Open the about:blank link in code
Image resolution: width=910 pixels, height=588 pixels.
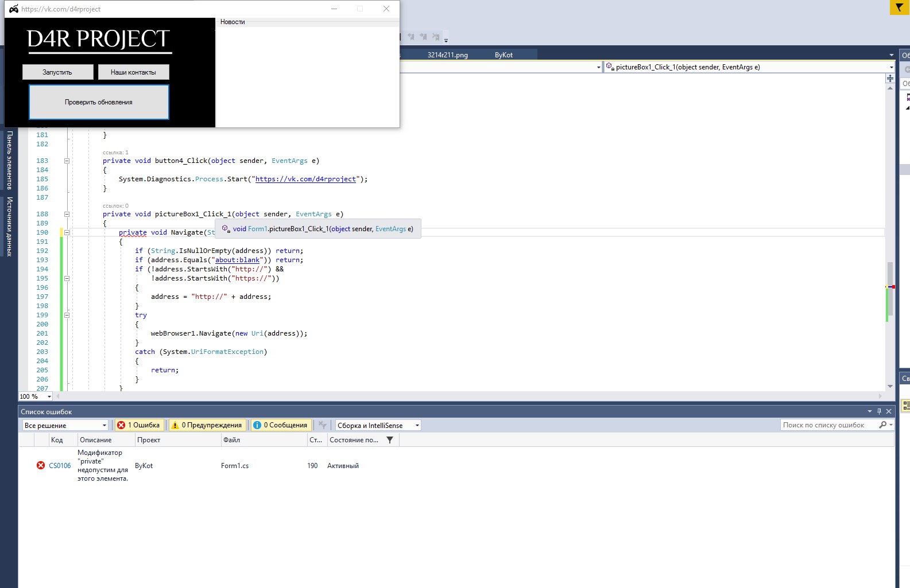point(237,260)
